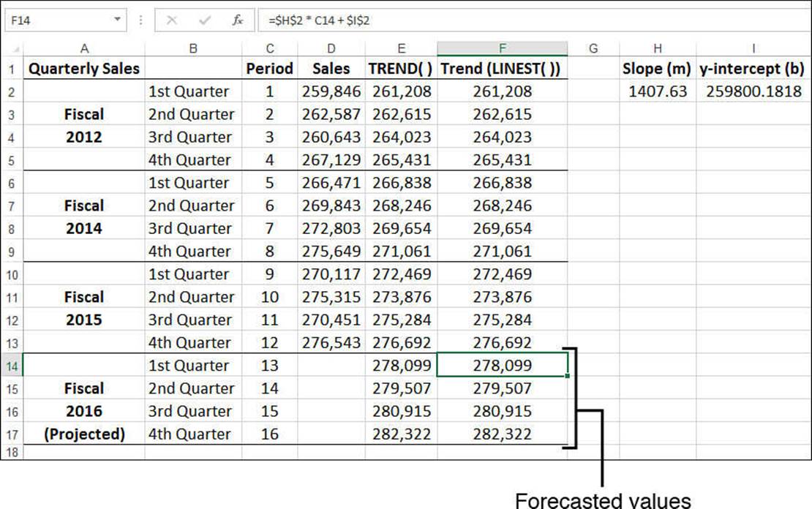
Task: Select column A header
Action: click(x=84, y=48)
